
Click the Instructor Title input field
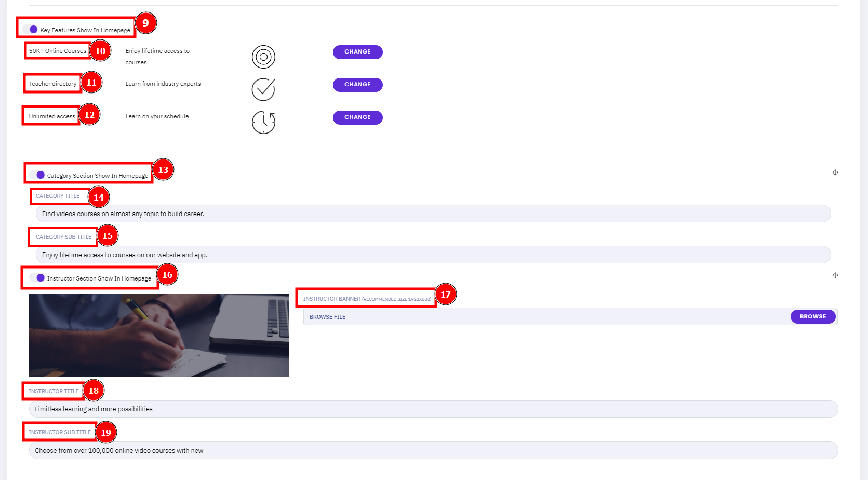pyautogui.click(x=433, y=409)
